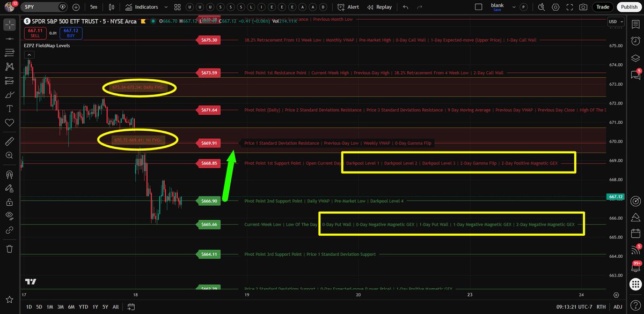Switch range to YTD

(x=83, y=307)
